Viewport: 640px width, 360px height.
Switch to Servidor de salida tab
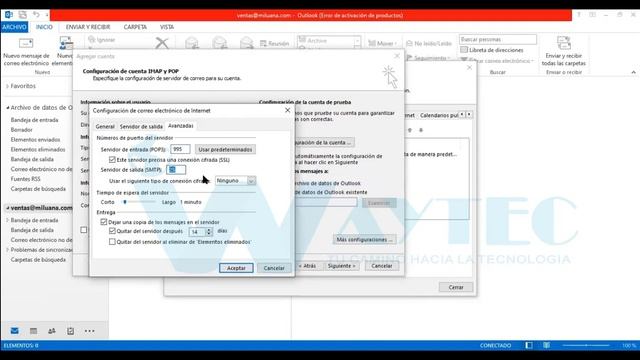[141, 127]
